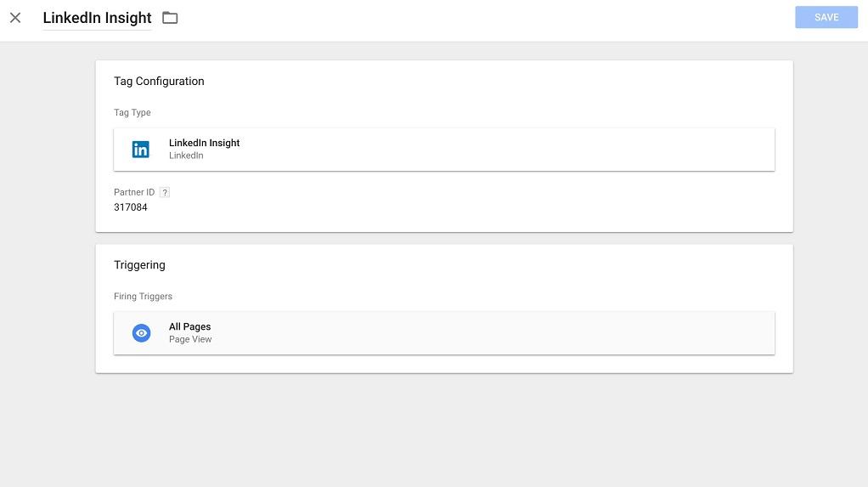The image size is (868, 487).
Task: Click the blue eye icon for All Pages
Action: coord(141,333)
